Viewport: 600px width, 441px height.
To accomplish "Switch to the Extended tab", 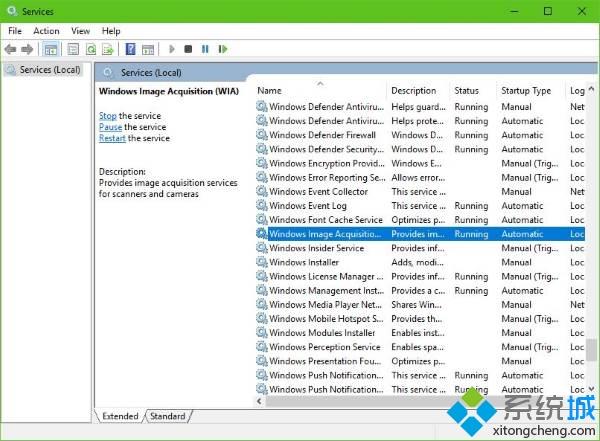I will pos(120,416).
